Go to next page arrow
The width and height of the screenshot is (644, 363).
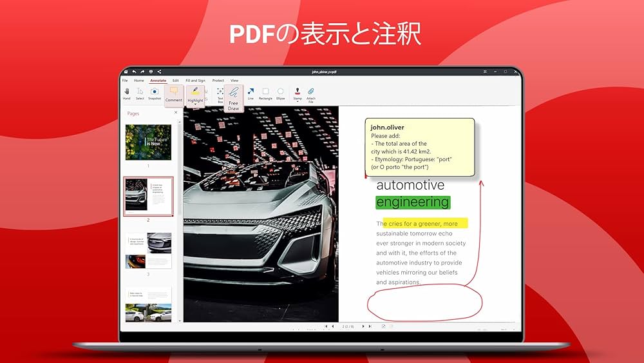coord(363,327)
